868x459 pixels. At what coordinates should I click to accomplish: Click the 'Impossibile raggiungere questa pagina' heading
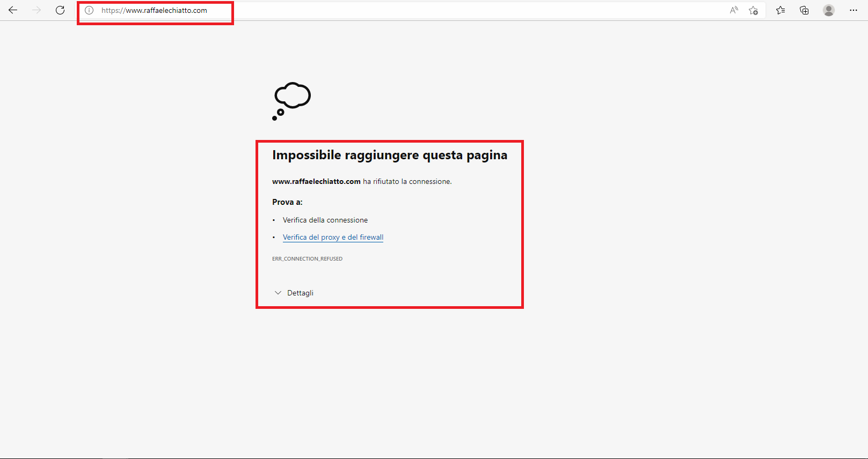(x=390, y=155)
